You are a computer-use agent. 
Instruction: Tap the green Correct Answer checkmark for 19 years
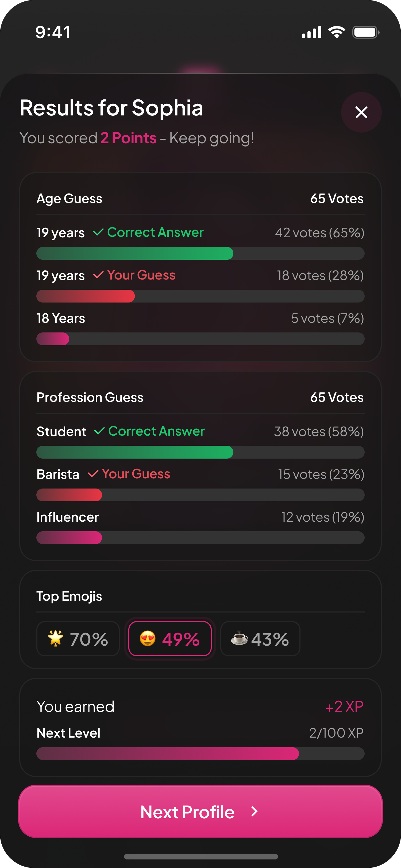pos(98,232)
